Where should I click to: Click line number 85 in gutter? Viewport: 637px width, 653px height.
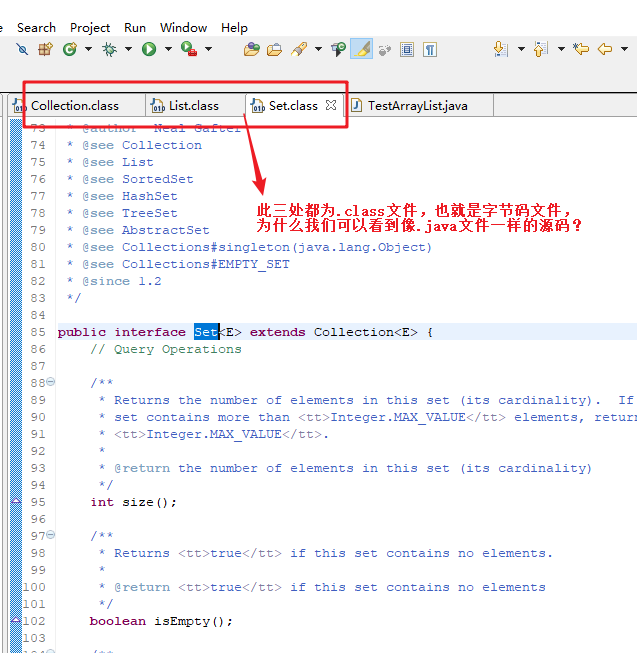(x=38, y=332)
